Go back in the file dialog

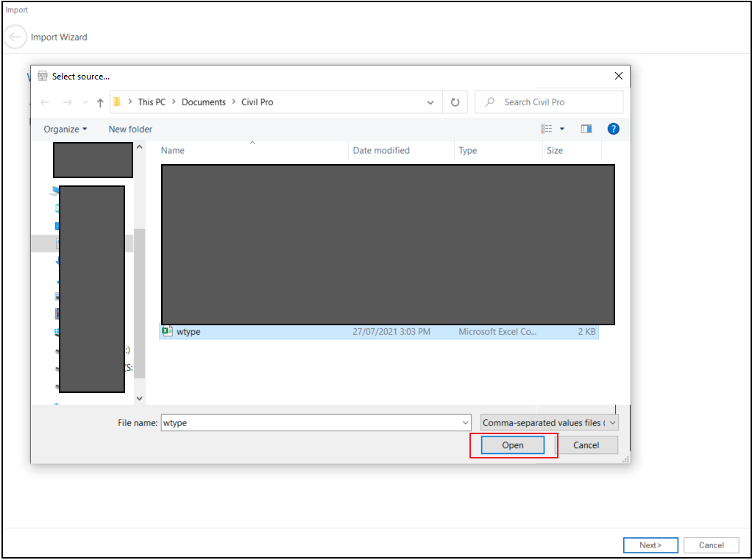pos(45,102)
